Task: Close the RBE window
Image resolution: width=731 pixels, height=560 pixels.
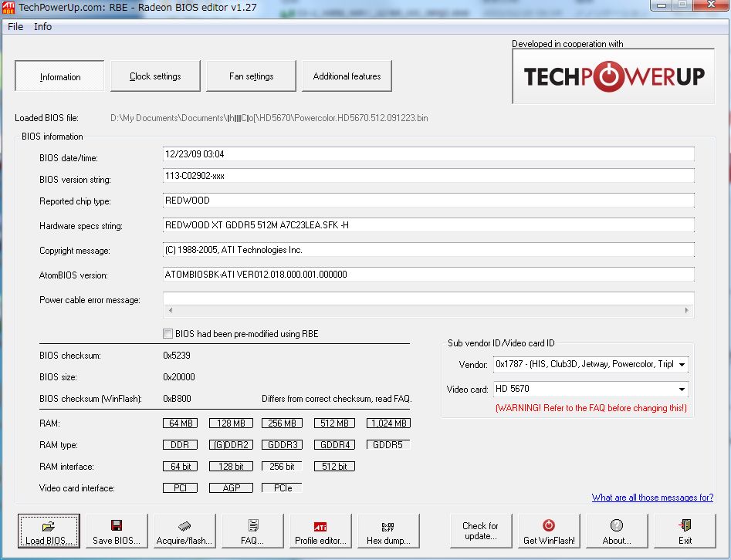Action: click(710, 5)
